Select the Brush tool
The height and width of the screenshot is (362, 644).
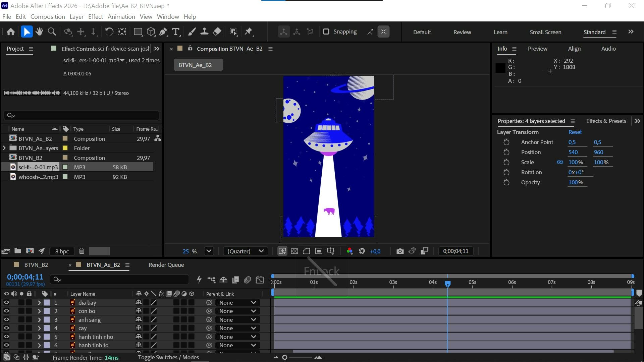click(192, 32)
